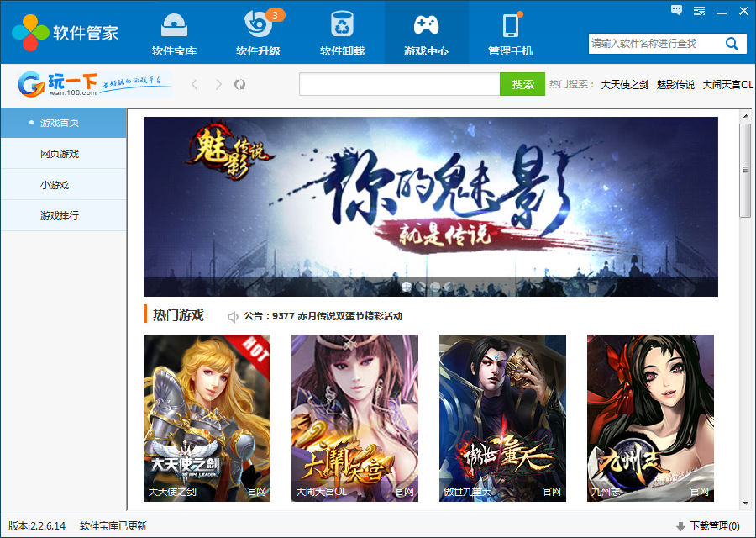Screen dimensions: 756x538
Task: Select 游戏排行 in the sidebar
Action: 64,216
